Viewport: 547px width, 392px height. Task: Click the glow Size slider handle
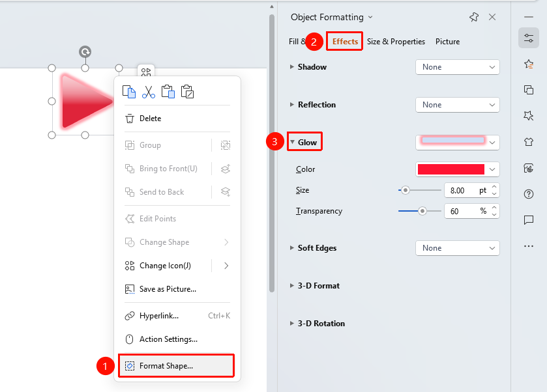click(405, 190)
